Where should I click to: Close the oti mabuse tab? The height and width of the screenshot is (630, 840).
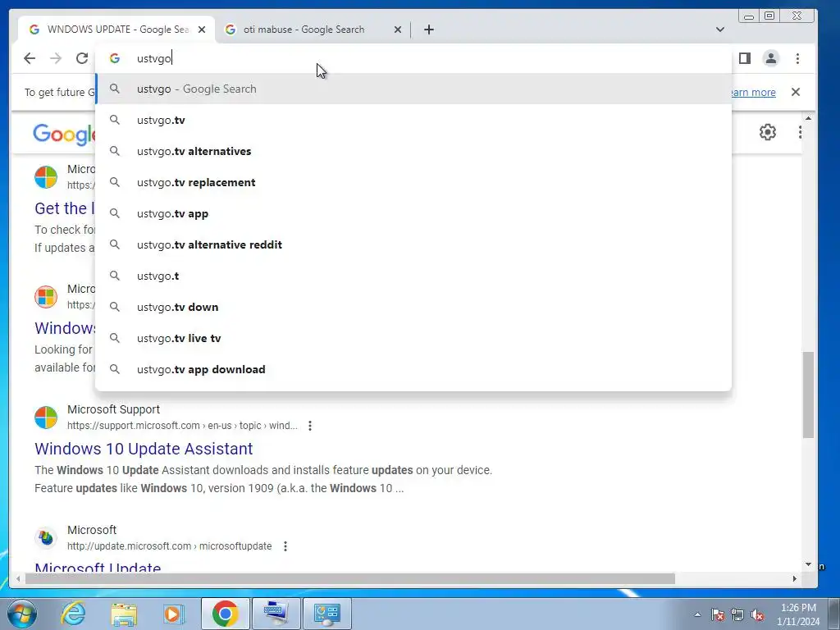point(398,30)
